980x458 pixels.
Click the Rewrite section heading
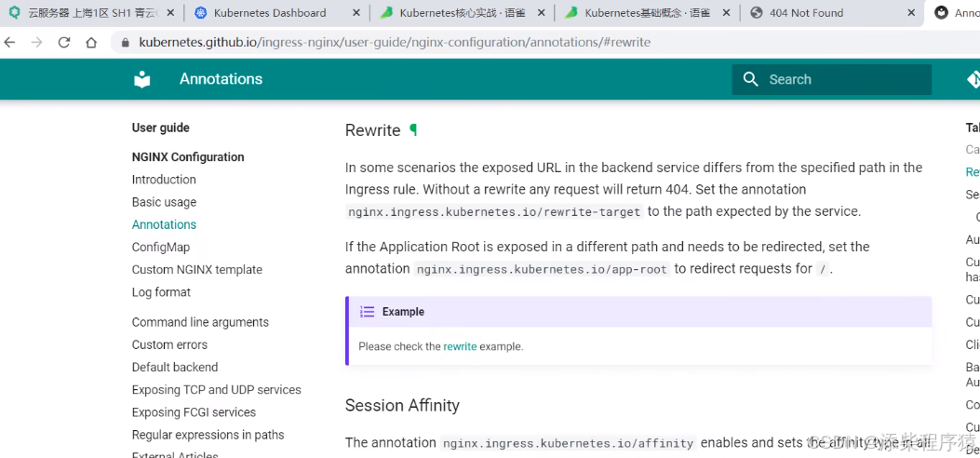[372, 130]
